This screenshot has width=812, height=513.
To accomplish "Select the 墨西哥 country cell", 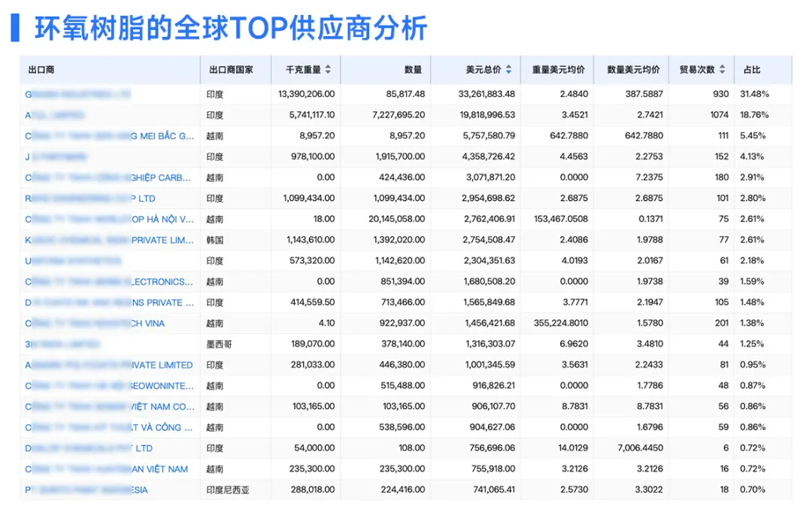I will (x=219, y=344).
